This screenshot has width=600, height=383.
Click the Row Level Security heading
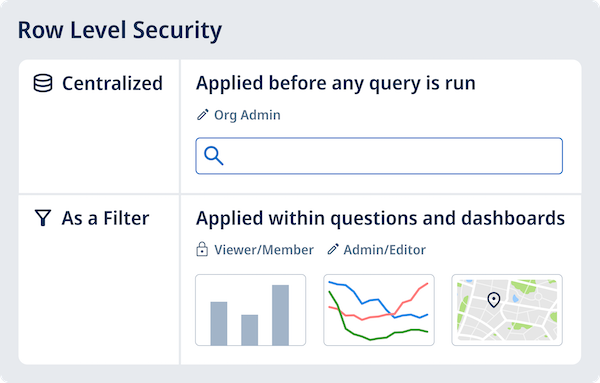(120, 30)
